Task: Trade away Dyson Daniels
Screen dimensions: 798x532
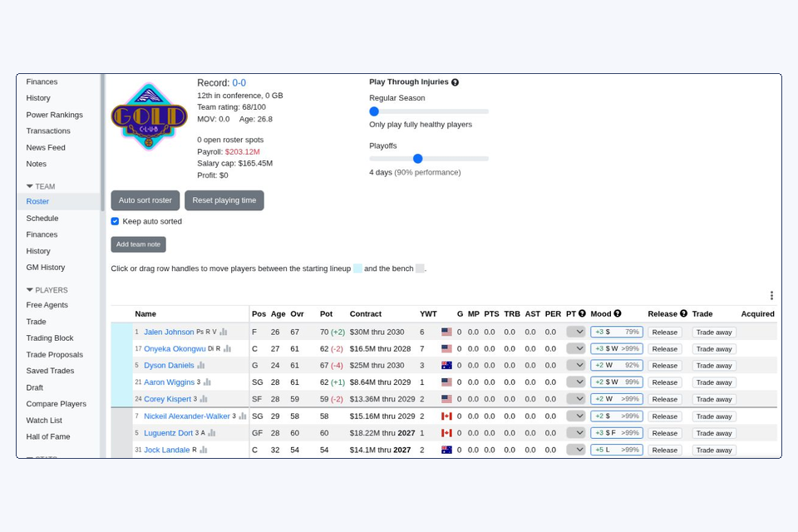Action: point(714,366)
